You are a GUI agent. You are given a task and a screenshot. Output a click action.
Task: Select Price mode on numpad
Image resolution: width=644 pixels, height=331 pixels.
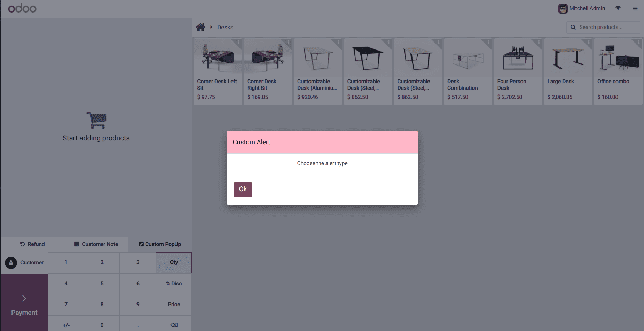coord(174,305)
